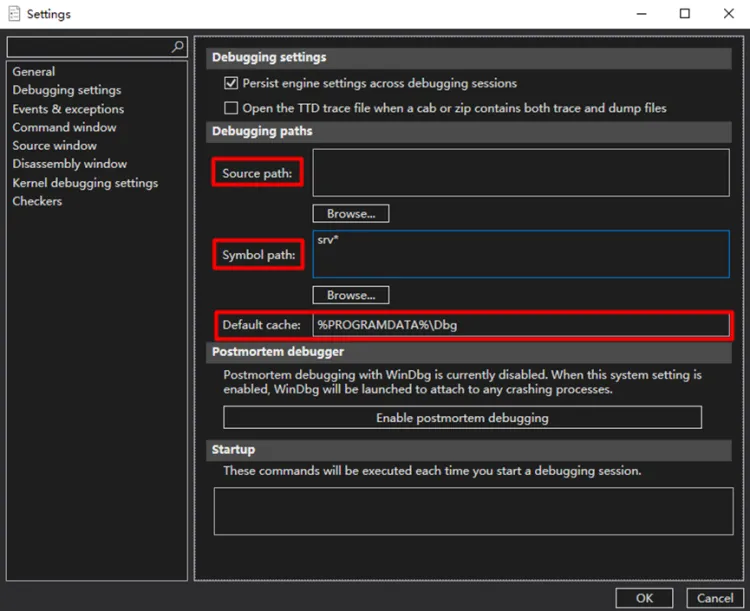750x611 pixels.
Task: Click the Startup section header
Action: (469, 450)
